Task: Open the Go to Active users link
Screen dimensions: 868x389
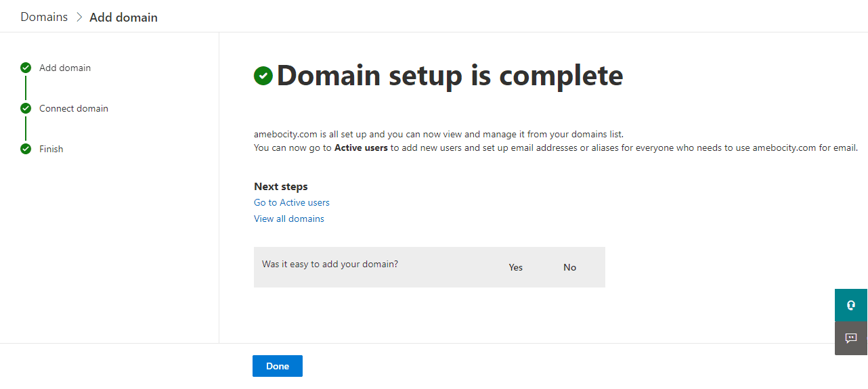Action: (x=292, y=202)
